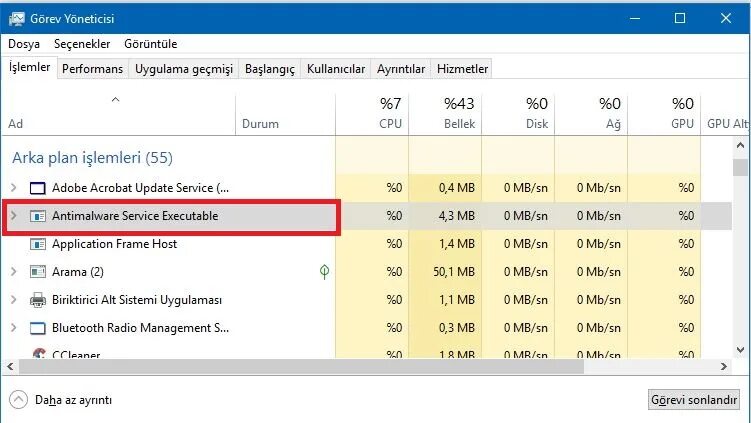Click the Bluetooth Radio Management icon
Viewport: 751px width, 423px height.
[x=38, y=328]
